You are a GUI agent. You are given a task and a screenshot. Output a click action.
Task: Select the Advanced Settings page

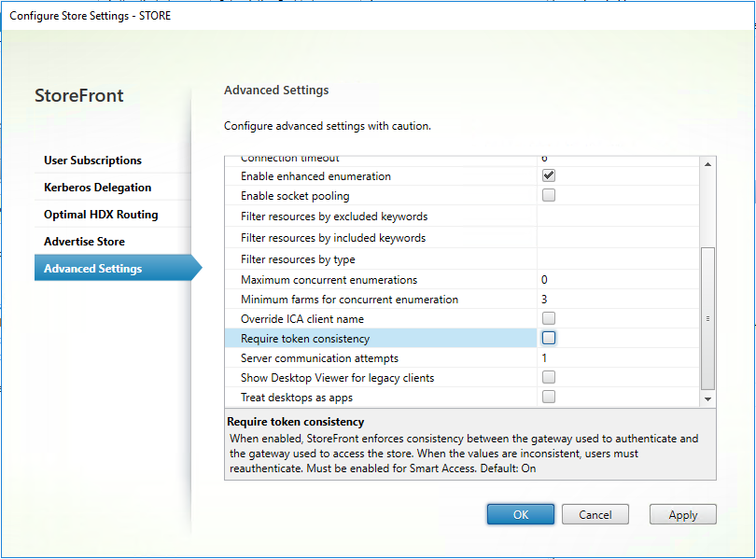pos(93,267)
